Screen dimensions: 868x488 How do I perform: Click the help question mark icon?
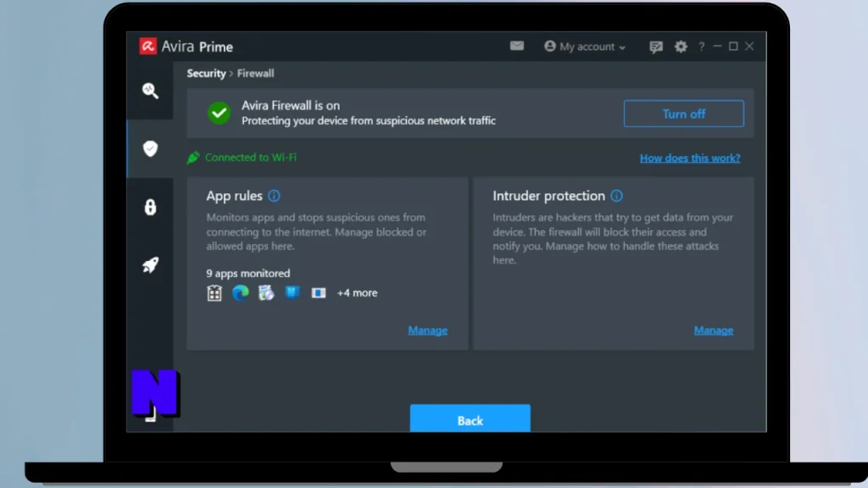click(701, 47)
